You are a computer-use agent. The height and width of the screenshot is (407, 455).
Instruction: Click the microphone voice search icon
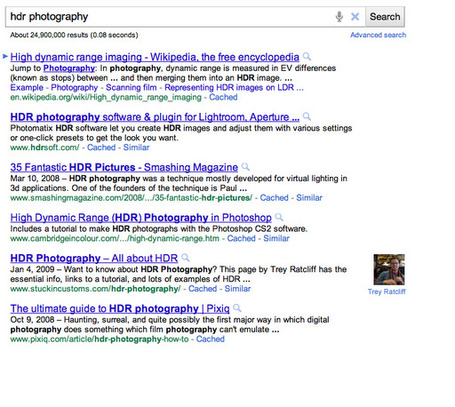pyautogui.click(x=339, y=16)
